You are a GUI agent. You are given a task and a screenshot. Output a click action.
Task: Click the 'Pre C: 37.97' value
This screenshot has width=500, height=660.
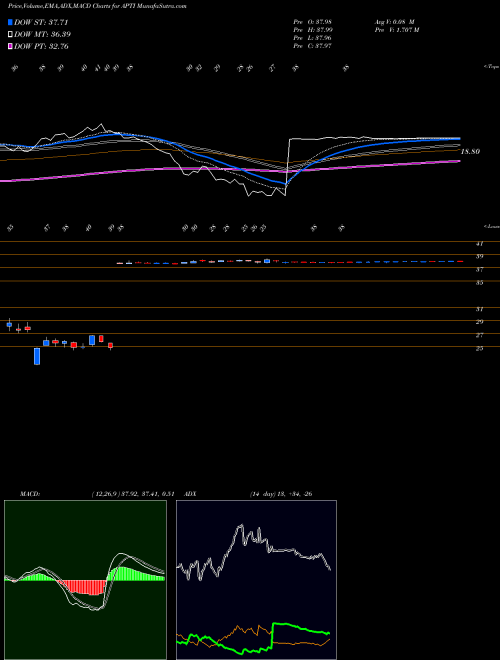pos(313,46)
